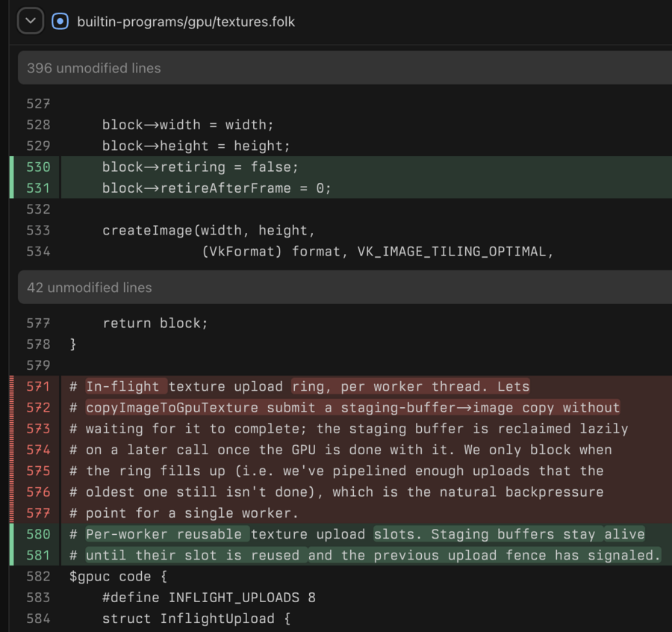Click the closing brace on line 578

pyautogui.click(x=73, y=344)
